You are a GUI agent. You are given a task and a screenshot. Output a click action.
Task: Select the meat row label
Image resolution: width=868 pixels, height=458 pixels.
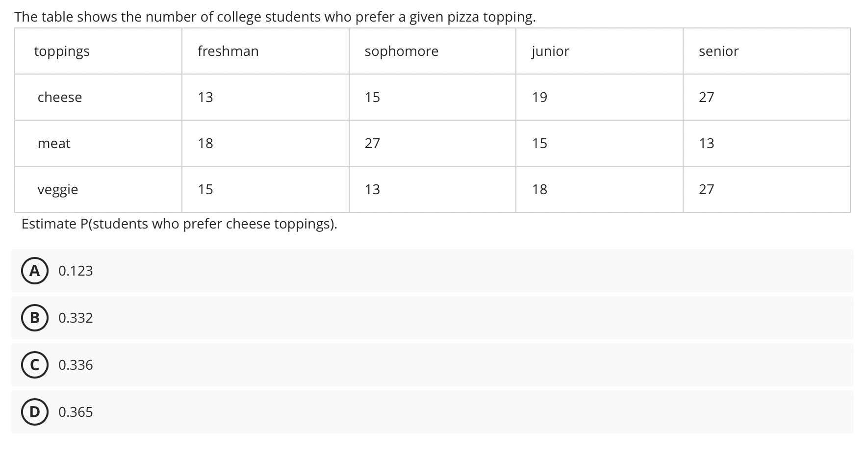pos(54,143)
